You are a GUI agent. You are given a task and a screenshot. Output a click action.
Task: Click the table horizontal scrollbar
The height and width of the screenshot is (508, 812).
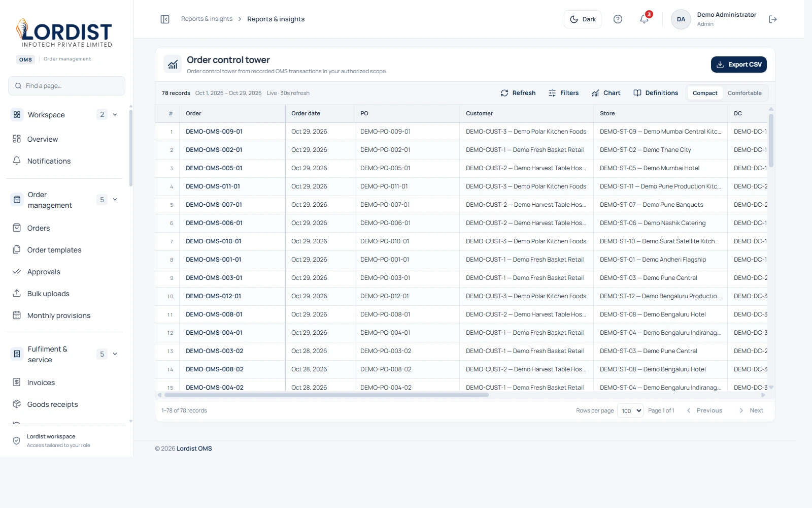[326, 395]
